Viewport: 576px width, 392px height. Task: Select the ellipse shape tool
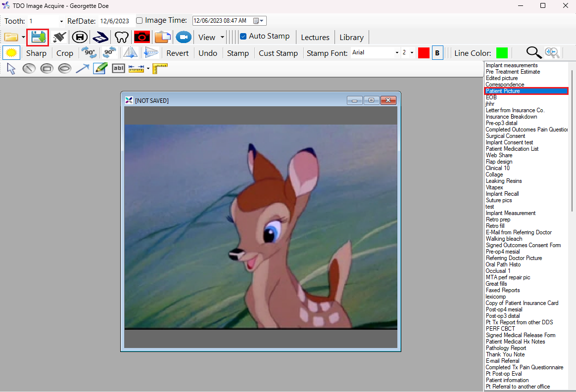(64, 69)
